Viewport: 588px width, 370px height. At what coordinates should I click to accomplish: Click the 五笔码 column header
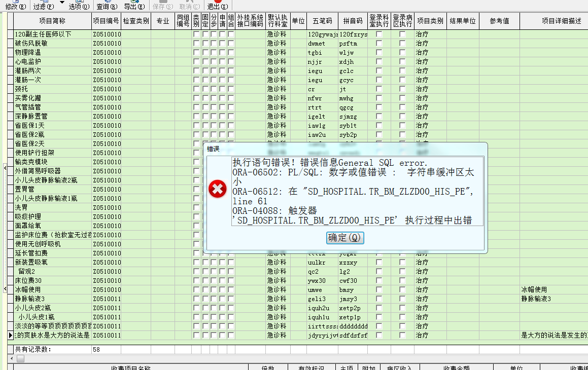322,21
